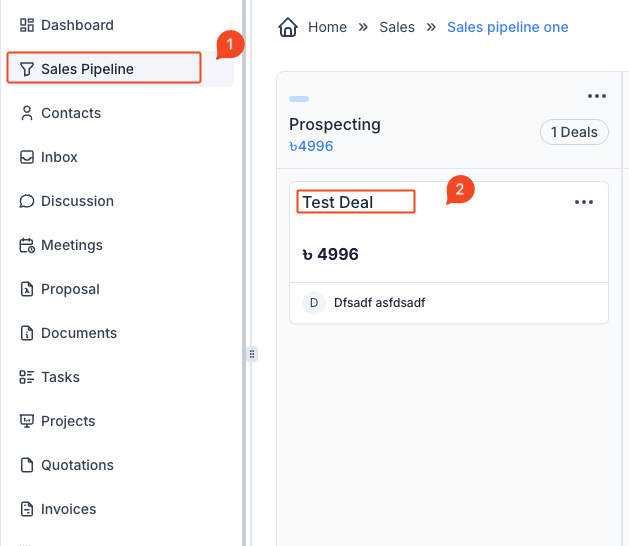Click the Inbox tray icon

click(27, 157)
